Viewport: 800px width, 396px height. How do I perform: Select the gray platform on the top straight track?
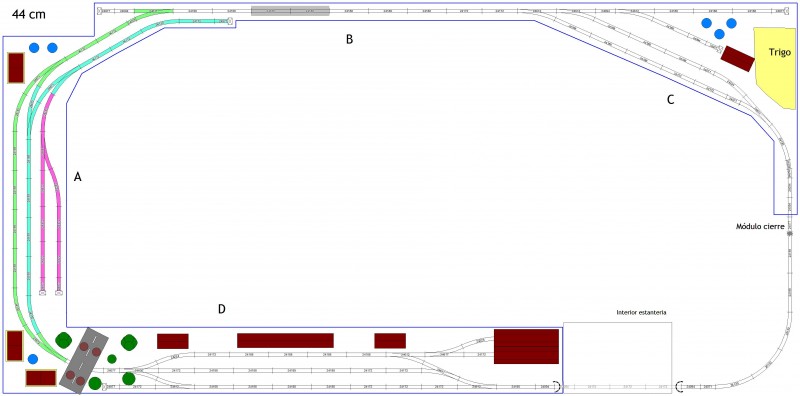click(290, 11)
